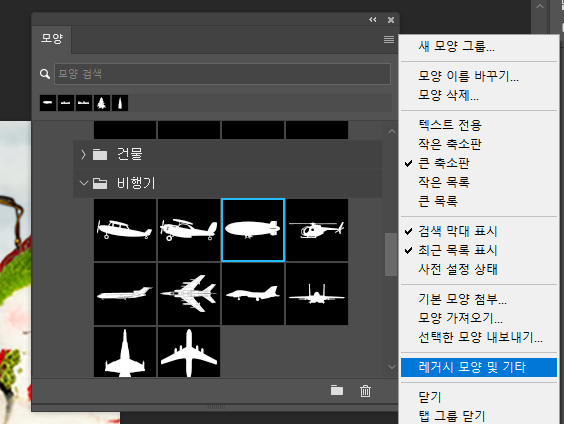564x424 pixels.
Task: Toggle 검색 막대 표시 option
Action: tap(479, 231)
